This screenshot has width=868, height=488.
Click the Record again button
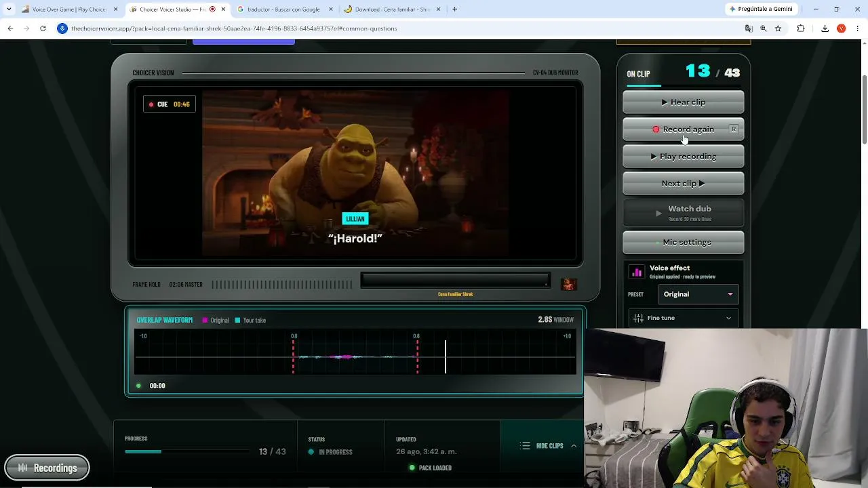(x=684, y=129)
